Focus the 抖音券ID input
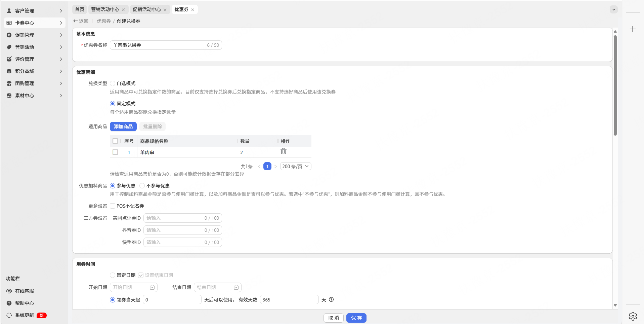 pos(183,230)
